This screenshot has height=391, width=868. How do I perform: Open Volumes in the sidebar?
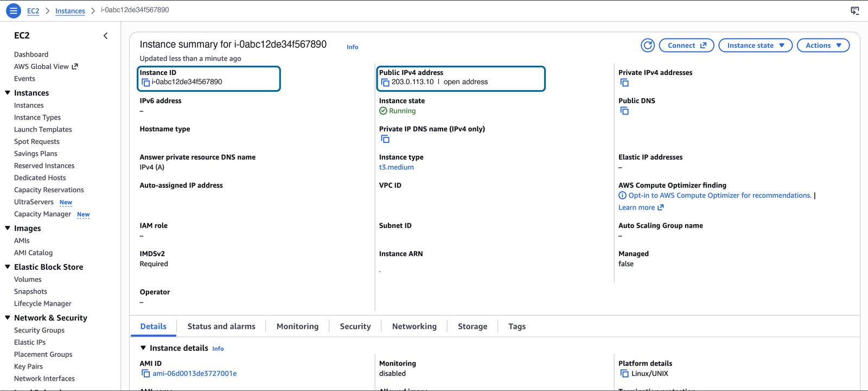coord(28,279)
